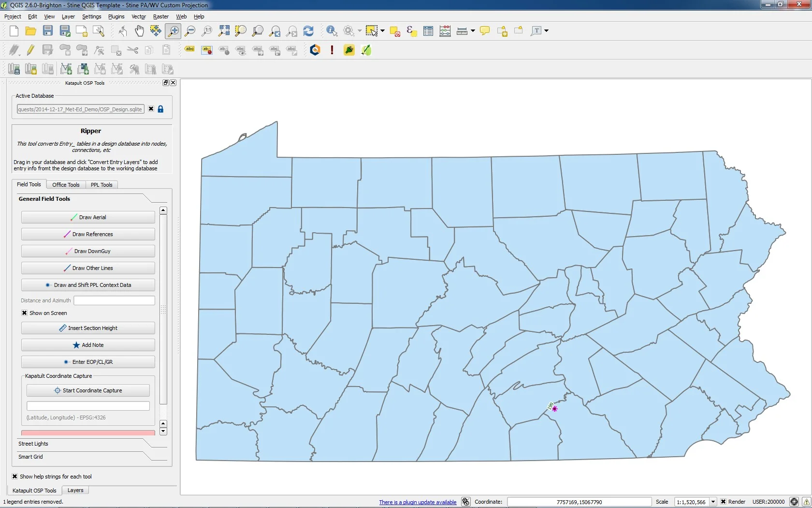
Task: Activate the Zoom Out tool
Action: click(190, 31)
